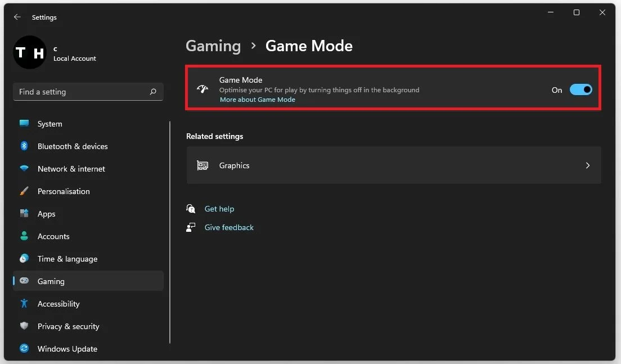Click the TH profile avatar
This screenshot has width=621, height=364.
(x=30, y=52)
